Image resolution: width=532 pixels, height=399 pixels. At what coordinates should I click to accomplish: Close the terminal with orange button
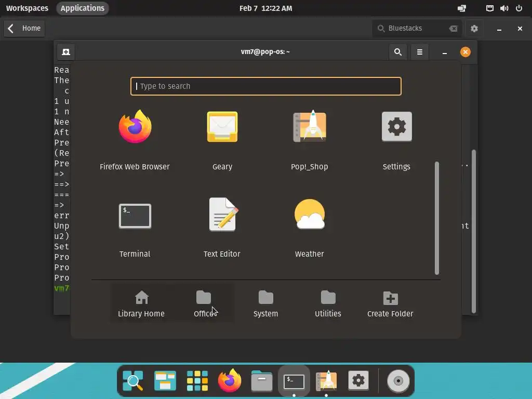tap(465, 52)
